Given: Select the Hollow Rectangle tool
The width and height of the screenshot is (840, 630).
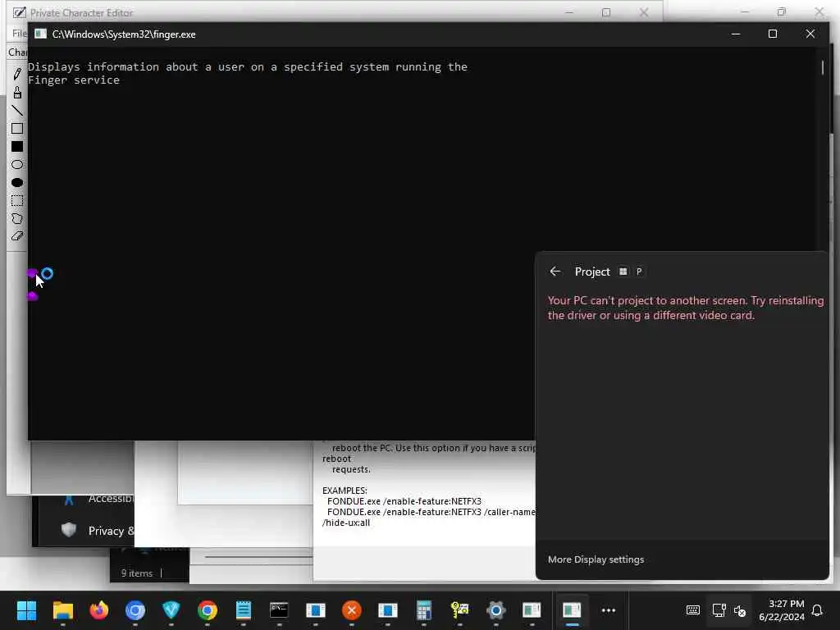Looking at the screenshot, I should pos(17,129).
